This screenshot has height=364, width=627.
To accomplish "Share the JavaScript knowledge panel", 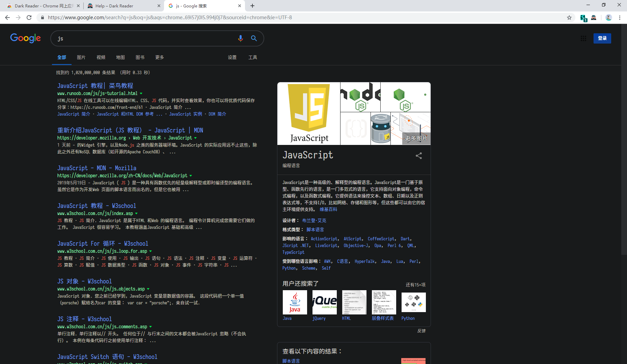I will click(419, 156).
